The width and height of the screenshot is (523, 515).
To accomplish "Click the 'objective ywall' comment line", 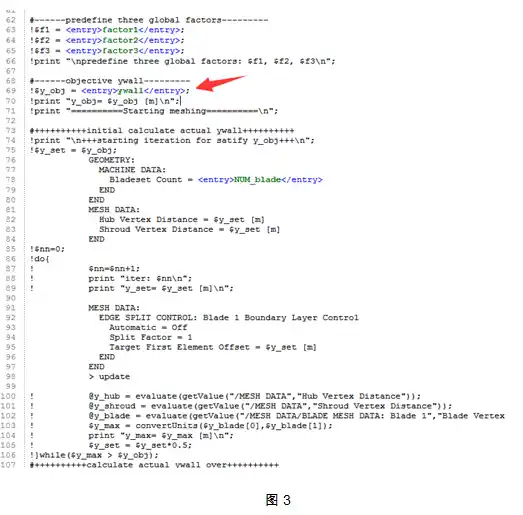I will pyautogui.click(x=110, y=81).
